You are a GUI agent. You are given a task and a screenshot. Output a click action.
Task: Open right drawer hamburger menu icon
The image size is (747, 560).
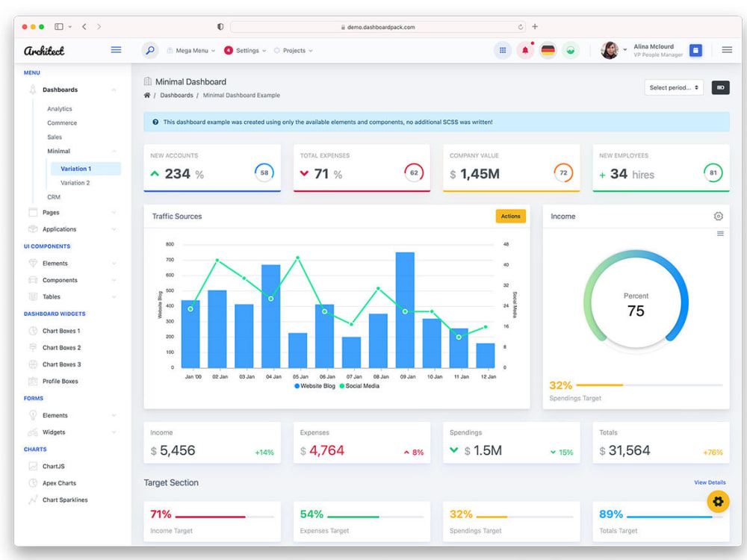point(727,50)
